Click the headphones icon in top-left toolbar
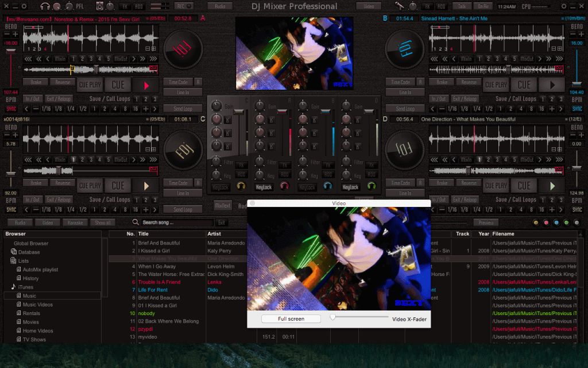The width and height of the screenshot is (588, 368). coord(45,6)
